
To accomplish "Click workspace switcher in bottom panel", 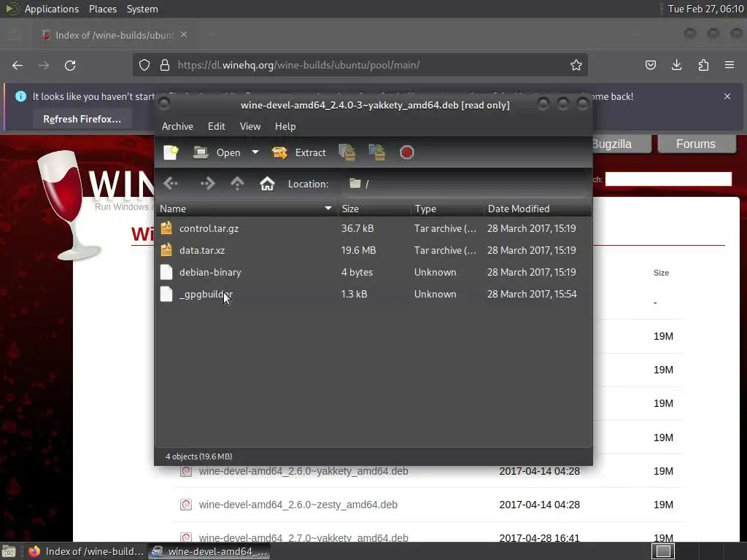I will coord(662,551).
